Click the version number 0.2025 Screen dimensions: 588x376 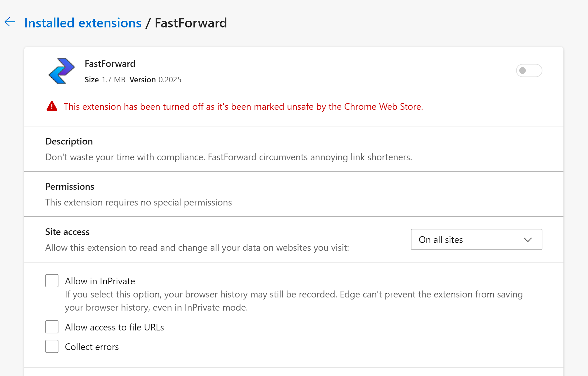(170, 80)
